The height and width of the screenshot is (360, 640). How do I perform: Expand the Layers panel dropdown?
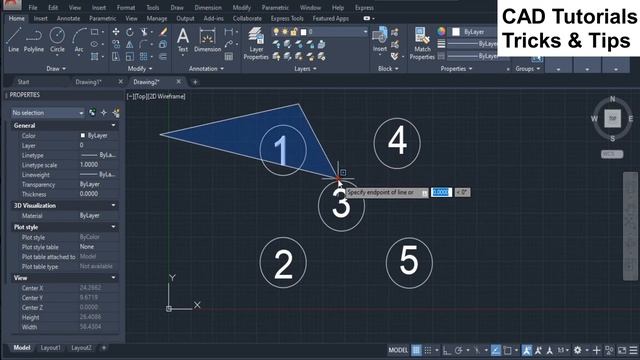coord(306,69)
